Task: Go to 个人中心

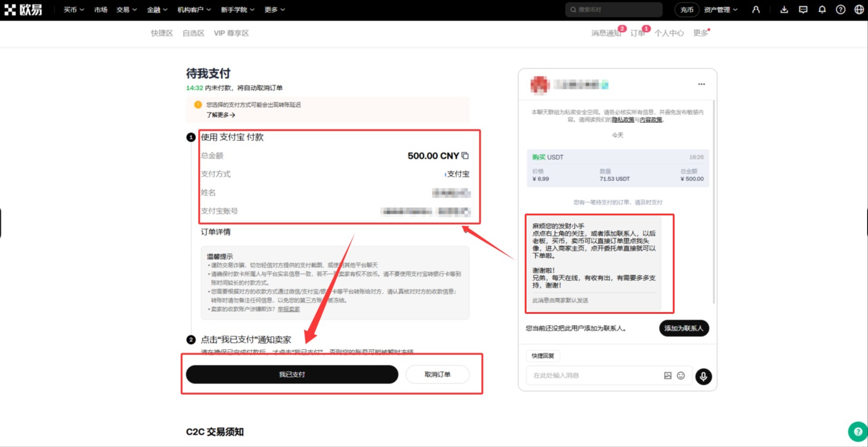Action: pos(669,33)
